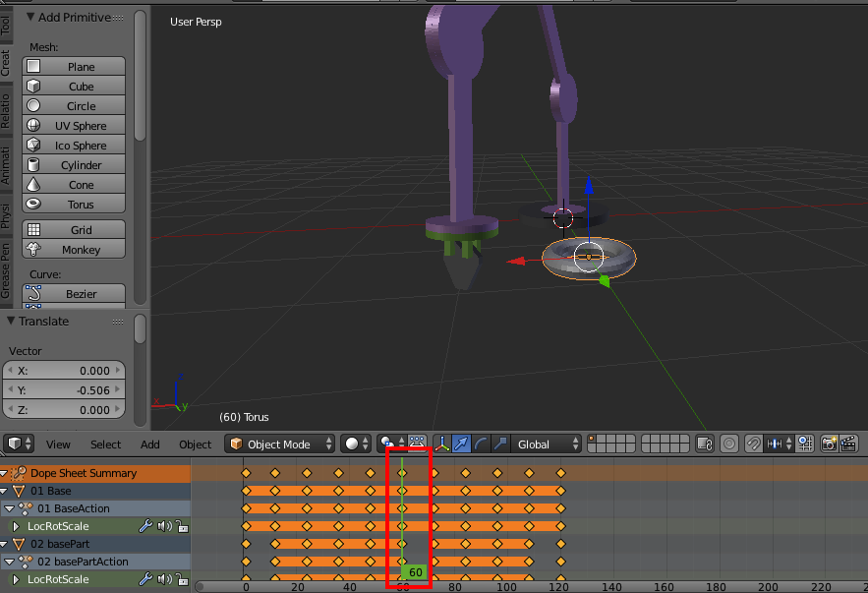Toggle the translate manipulator arrow button
Screen dimensions: 868x593
point(461,445)
